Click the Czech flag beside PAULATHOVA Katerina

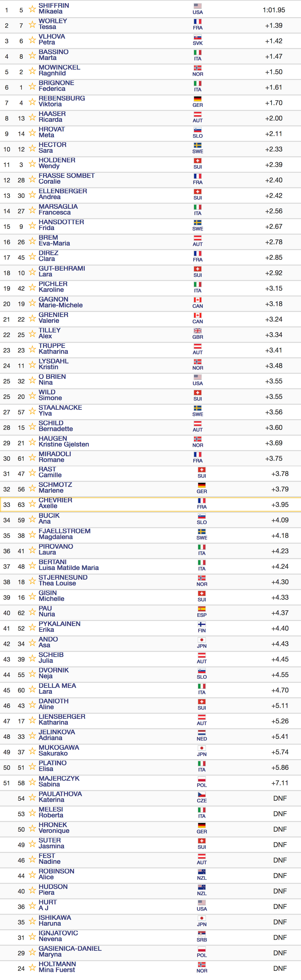pyautogui.click(x=202, y=794)
